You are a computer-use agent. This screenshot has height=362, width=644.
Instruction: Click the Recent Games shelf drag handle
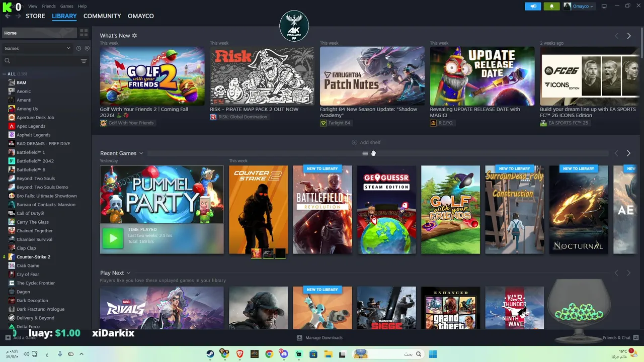(x=365, y=153)
